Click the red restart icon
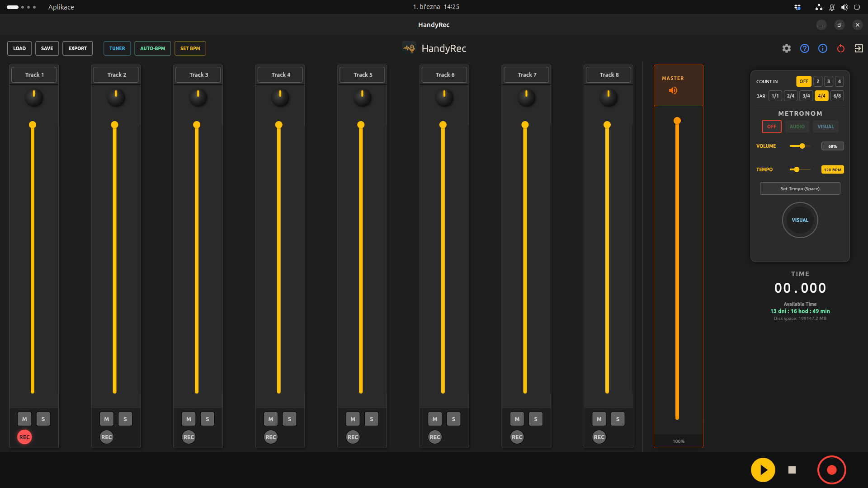 (x=841, y=48)
